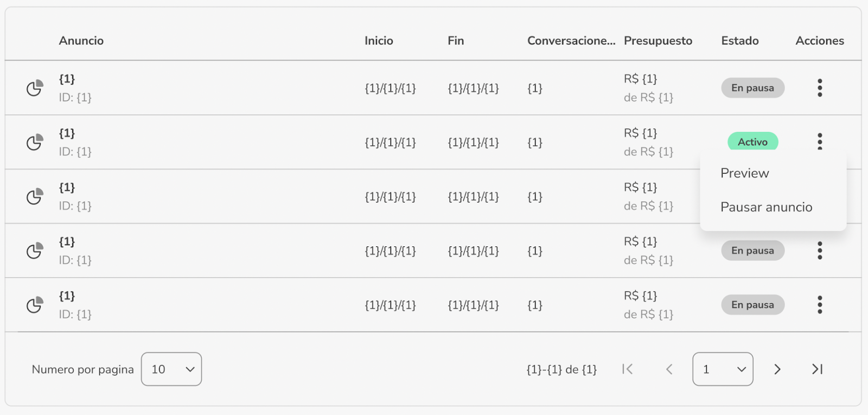This screenshot has height=415, width=868.
Task: Click pie chart icon in first row
Action: 35,88
